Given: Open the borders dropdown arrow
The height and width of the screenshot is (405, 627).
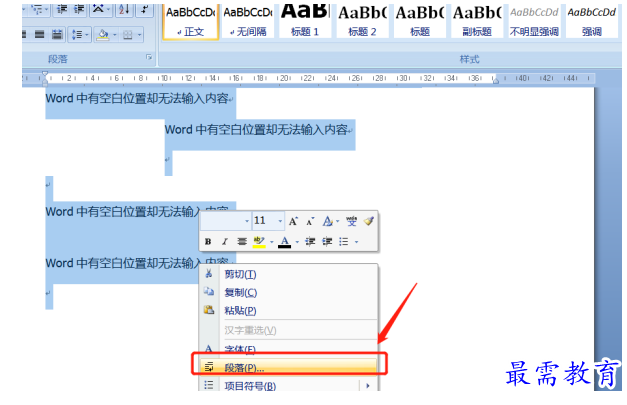Looking at the screenshot, I should (x=139, y=35).
